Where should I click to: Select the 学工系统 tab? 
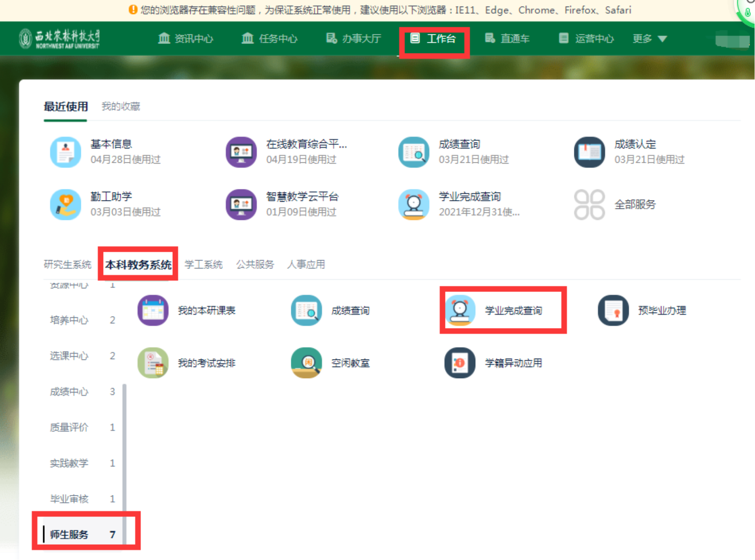click(203, 264)
